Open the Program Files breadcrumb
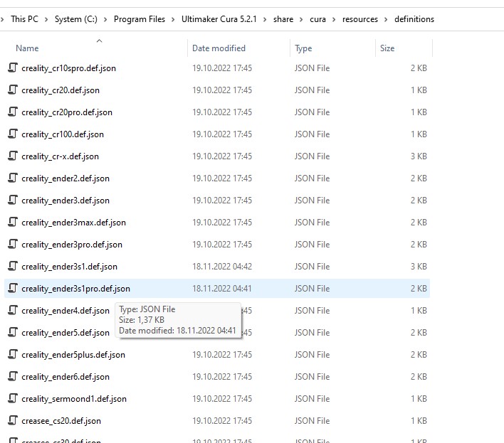504x443 pixels. click(x=140, y=19)
